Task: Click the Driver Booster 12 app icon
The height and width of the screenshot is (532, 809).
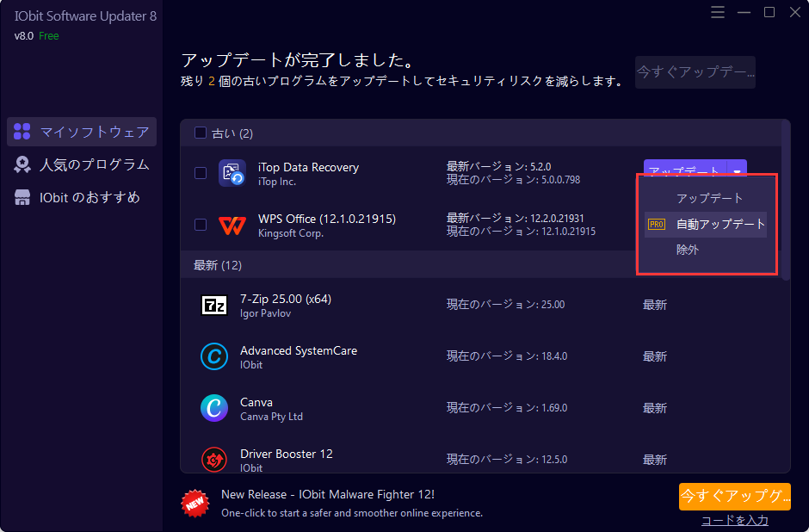Action: click(214, 459)
